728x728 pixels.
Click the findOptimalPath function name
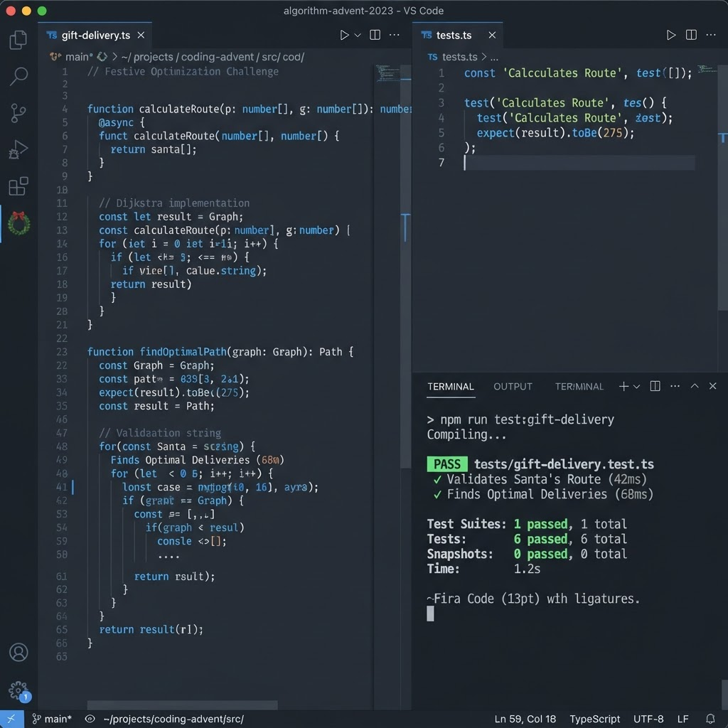[183, 352]
